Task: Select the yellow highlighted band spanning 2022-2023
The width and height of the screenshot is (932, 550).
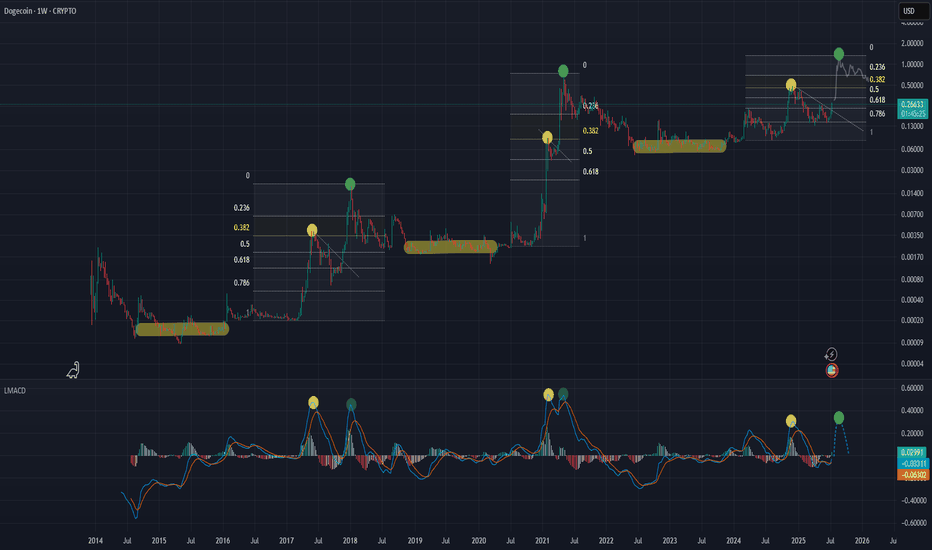Action: pyautogui.click(x=680, y=146)
